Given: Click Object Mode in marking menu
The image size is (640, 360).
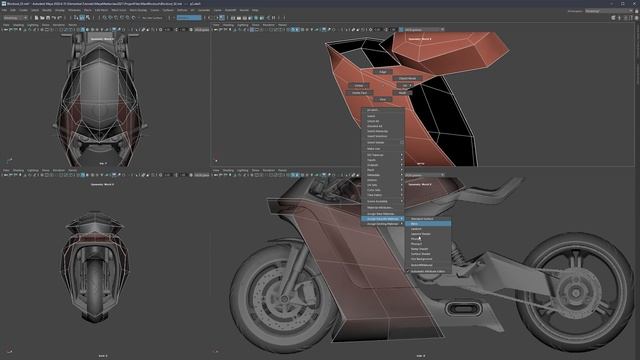Looking at the screenshot, I should tap(407, 78).
